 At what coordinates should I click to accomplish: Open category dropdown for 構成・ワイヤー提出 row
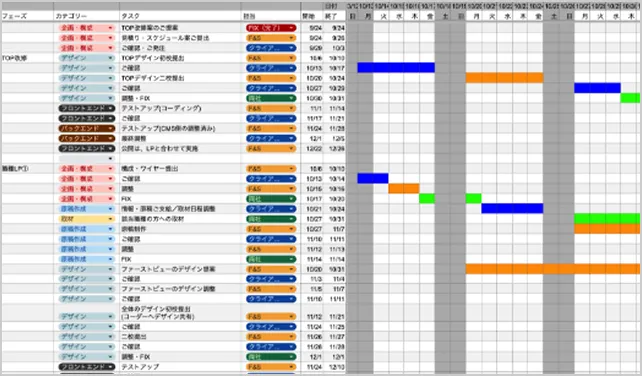(86, 169)
